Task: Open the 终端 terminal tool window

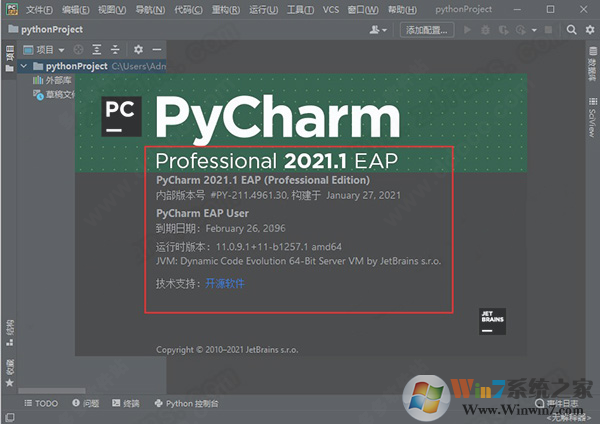Action: click(x=126, y=403)
